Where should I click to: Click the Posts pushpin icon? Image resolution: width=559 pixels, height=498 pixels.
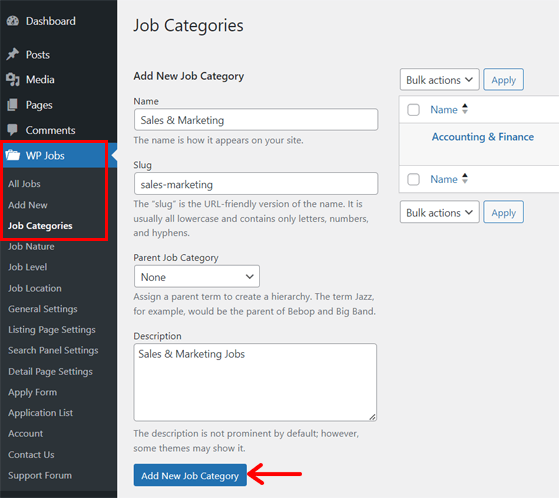[x=13, y=54]
